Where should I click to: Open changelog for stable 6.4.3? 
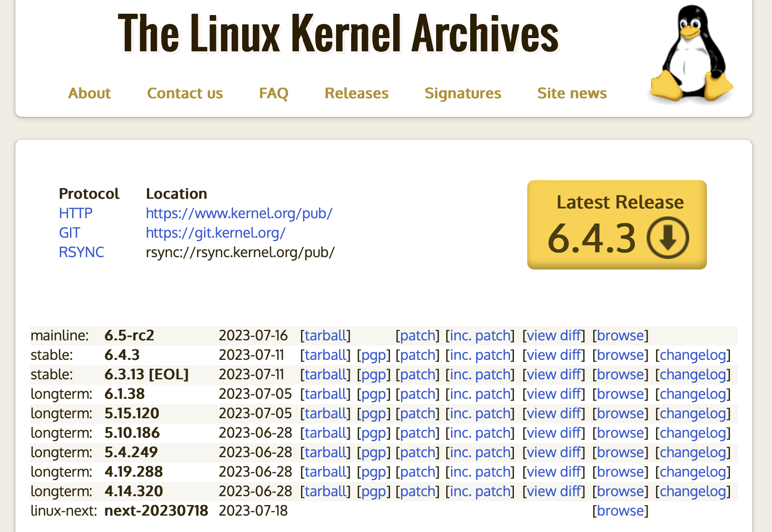click(693, 355)
